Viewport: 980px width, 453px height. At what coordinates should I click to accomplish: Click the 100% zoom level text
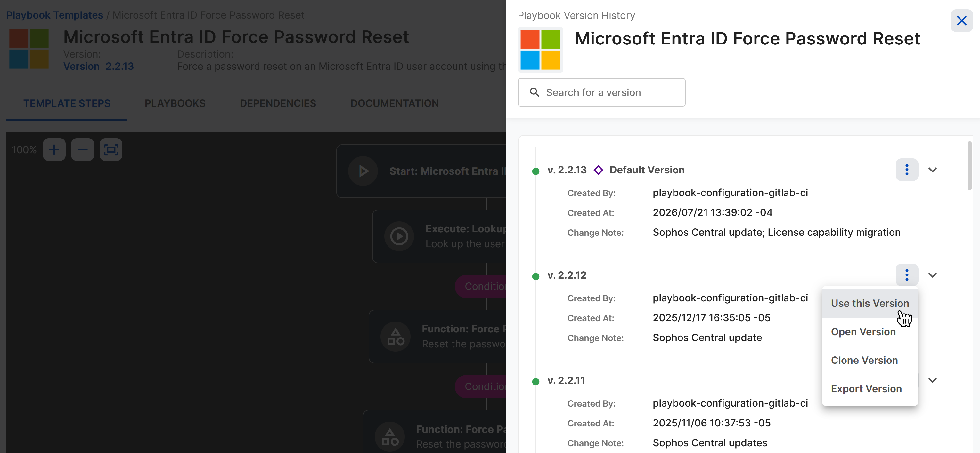pyautogui.click(x=24, y=150)
